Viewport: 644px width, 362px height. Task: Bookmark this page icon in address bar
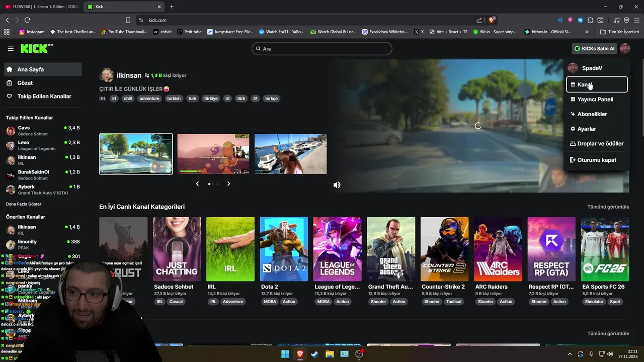128,20
